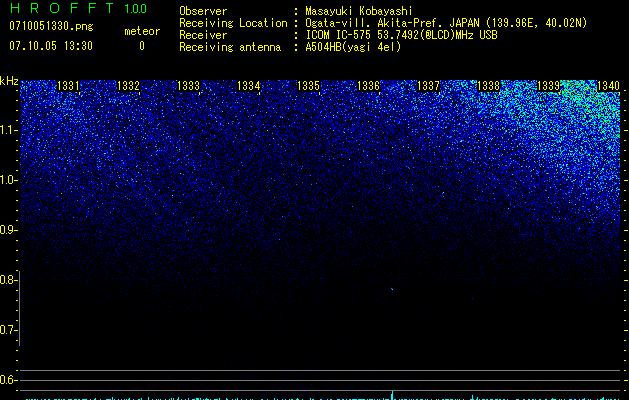Click the HROFFT 1.0.0 title text
The width and height of the screenshot is (629, 400).
(x=78, y=8)
